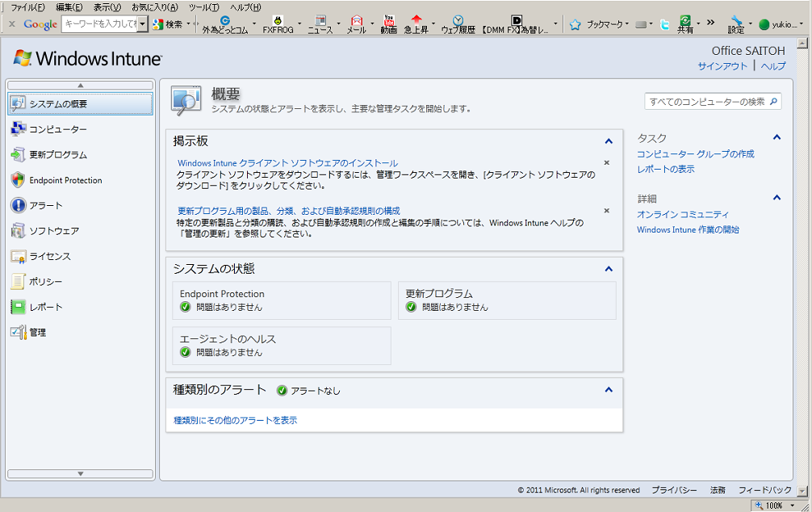
Task: Open the Policy sidebar icon
Action: (18, 282)
